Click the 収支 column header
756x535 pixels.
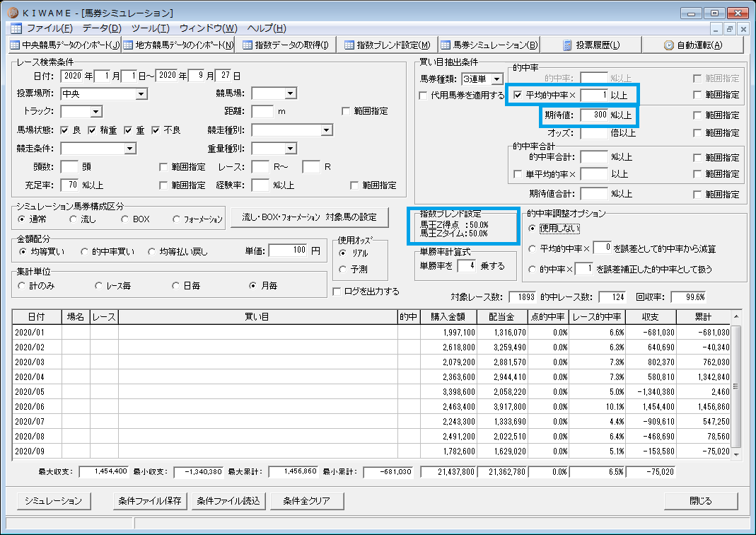pos(651,317)
